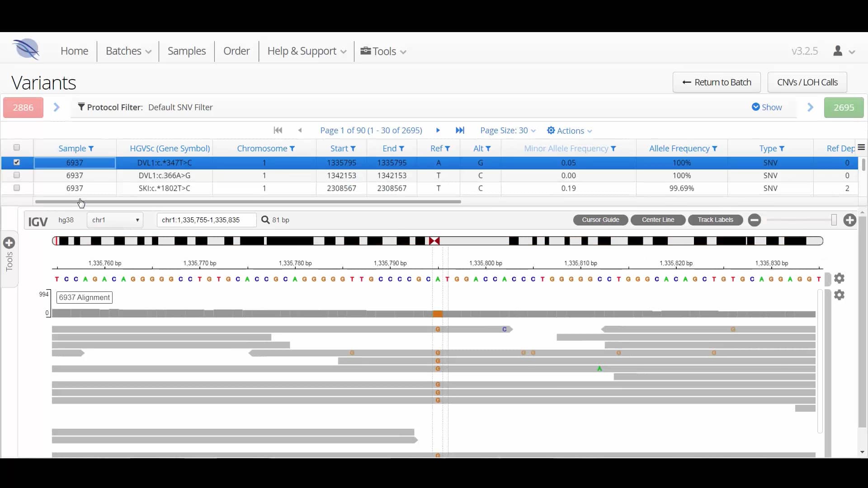The height and width of the screenshot is (488, 868).
Task: Open the chr1 chromosome dropdown
Action: click(115, 220)
